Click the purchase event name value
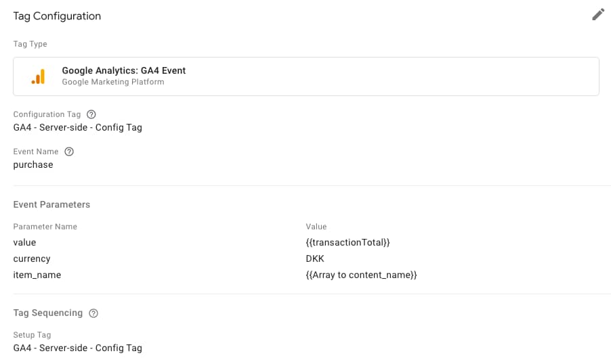This screenshot has width=611, height=364. tap(33, 165)
